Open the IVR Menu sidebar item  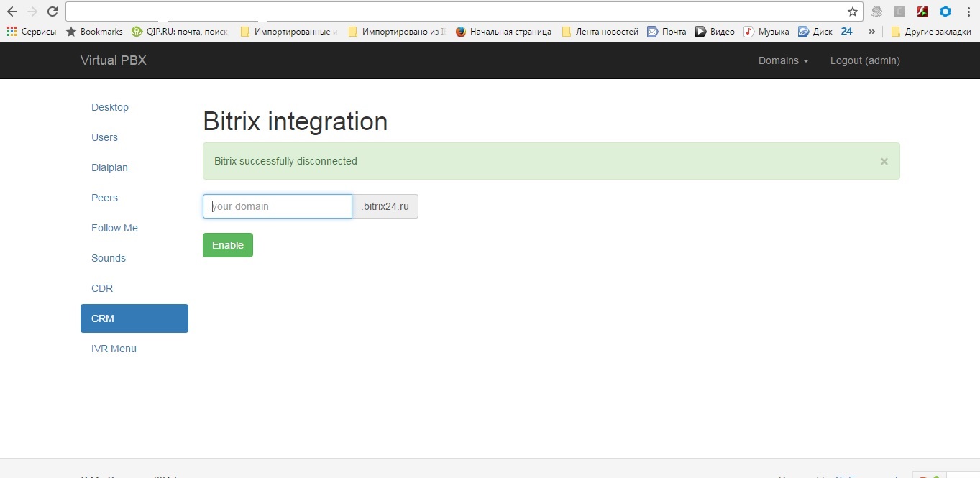pos(134,349)
